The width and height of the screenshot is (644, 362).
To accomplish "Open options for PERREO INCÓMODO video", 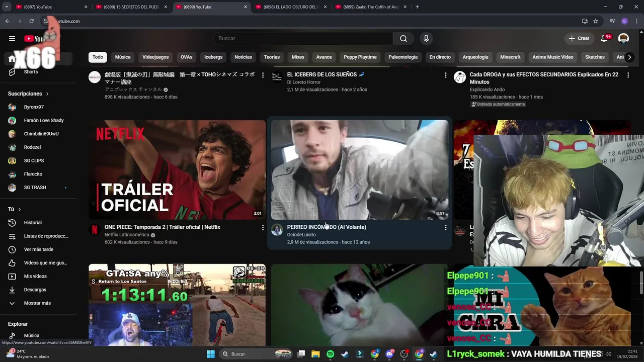I will tap(445, 228).
